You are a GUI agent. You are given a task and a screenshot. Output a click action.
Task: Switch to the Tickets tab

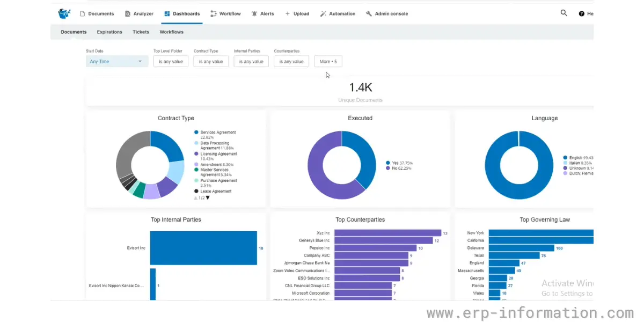[141, 32]
